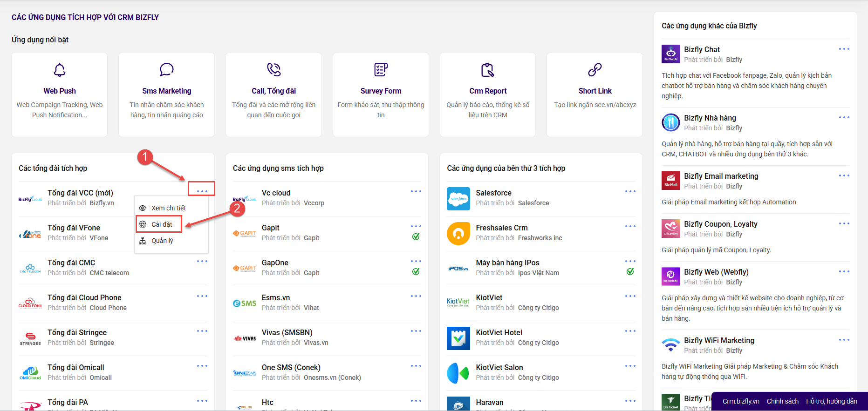Click the Freshsales Crm orange logo
The image size is (868, 411).
(458, 234)
